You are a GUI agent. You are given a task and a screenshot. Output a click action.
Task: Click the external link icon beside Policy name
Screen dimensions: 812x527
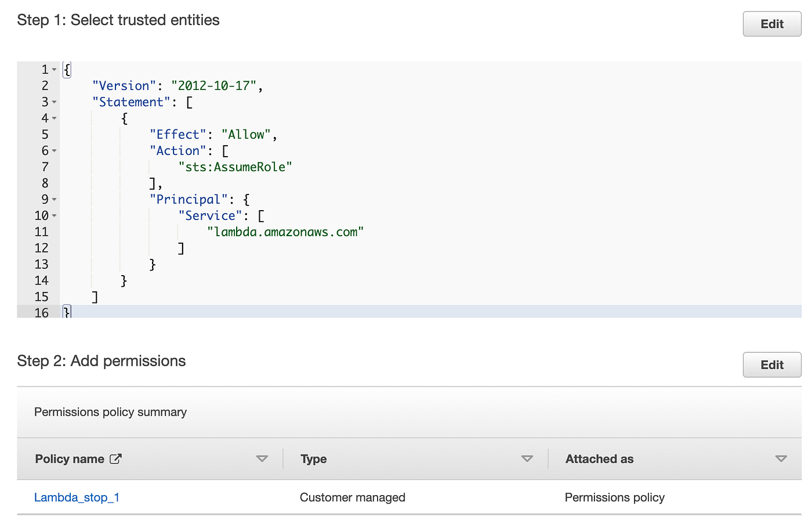116,459
